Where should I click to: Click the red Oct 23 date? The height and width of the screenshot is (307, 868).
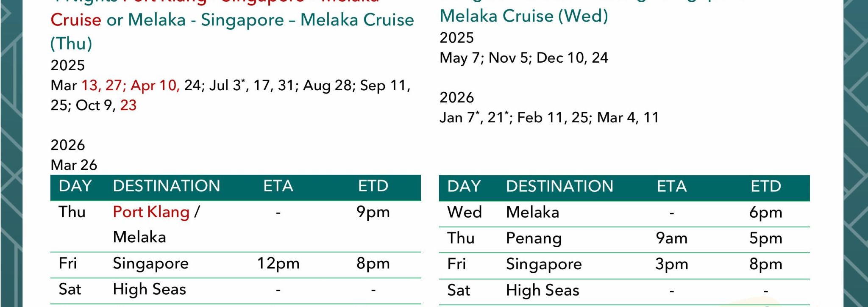pyautogui.click(x=128, y=105)
